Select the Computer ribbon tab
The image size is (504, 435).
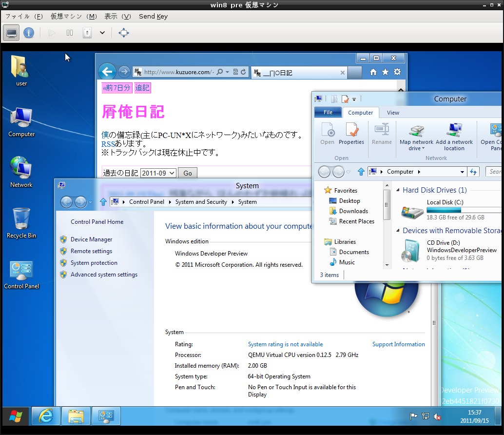(x=360, y=113)
